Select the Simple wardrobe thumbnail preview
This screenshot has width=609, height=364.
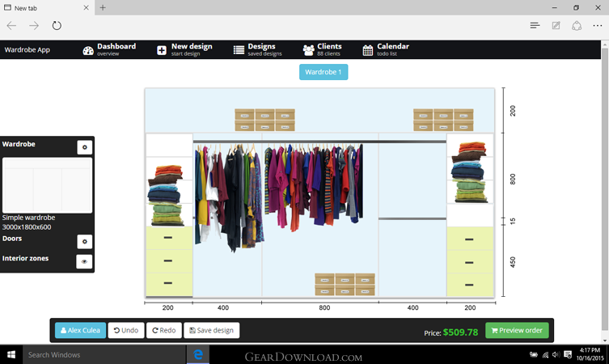pyautogui.click(x=48, y=185)
